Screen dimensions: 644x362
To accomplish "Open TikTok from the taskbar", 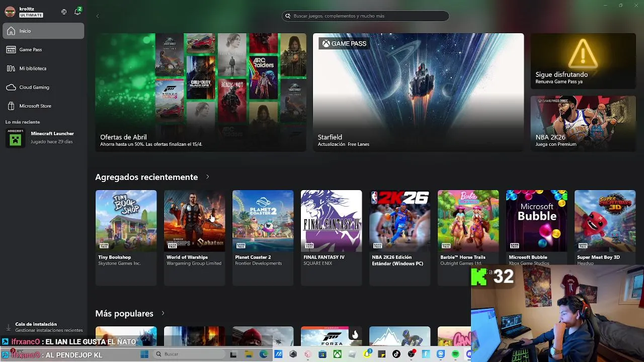I will 396,354.
